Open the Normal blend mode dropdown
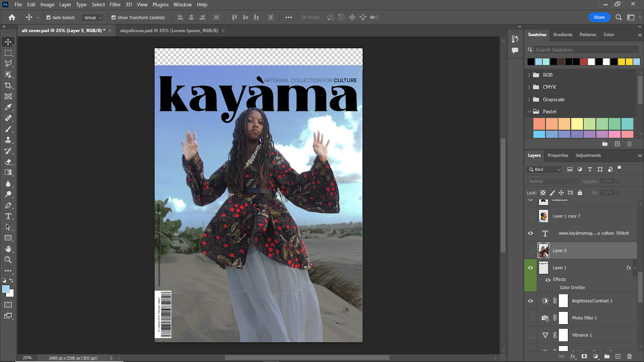Screen dimensions: 644x362 tap(553, 181)
